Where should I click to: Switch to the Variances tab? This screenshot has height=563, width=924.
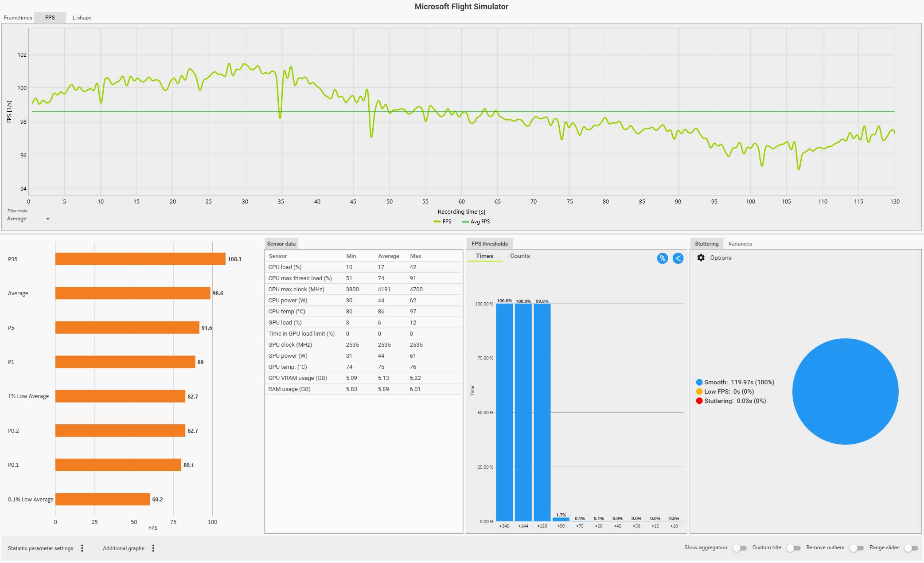(x=740, y=244)
